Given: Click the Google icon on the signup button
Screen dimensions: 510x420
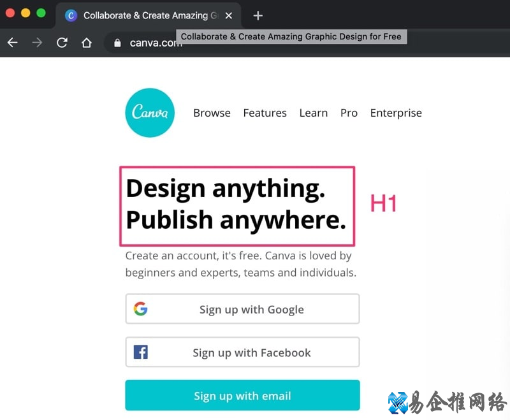Looking at the screenshot, I should click(141, 309).
